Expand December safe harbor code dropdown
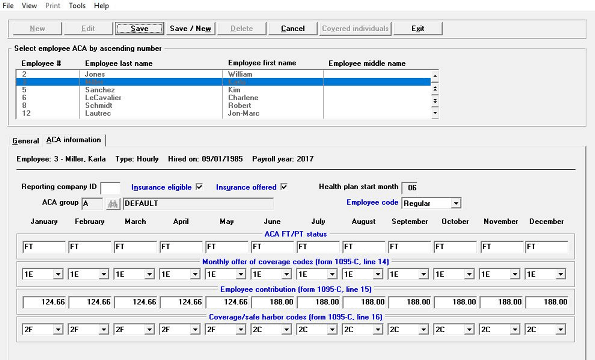Viewport: 595px width, 360px height. coord(560,330)
